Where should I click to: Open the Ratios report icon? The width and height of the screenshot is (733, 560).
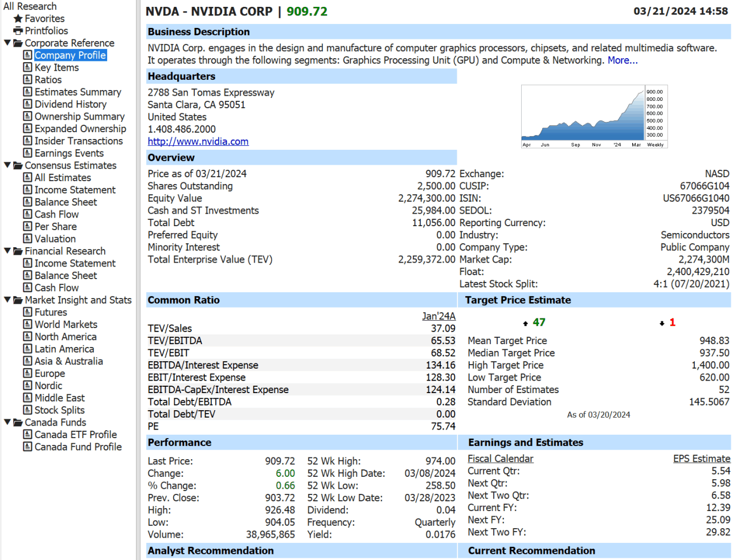[27, 80]
